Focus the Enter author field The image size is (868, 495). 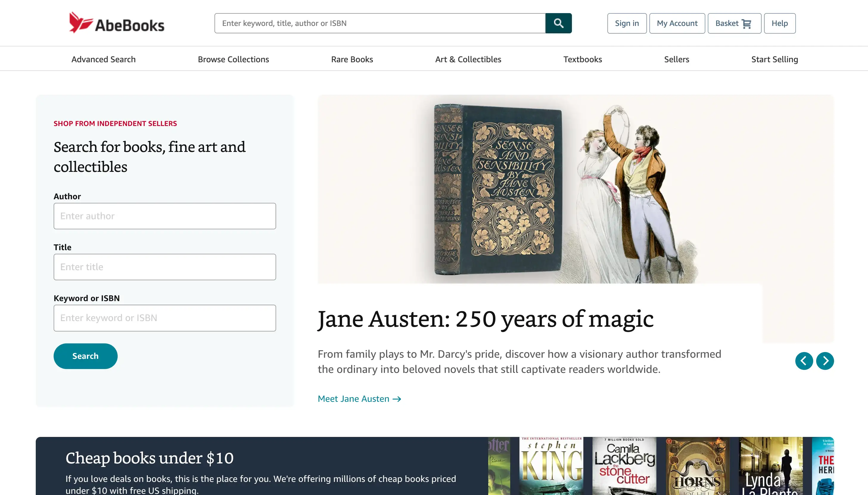[164, 216]
